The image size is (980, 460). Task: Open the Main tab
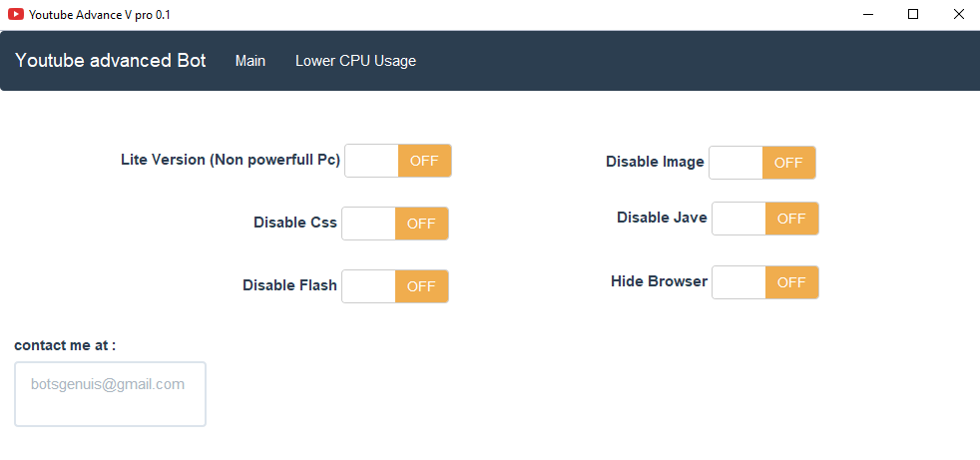pos(250,61)
